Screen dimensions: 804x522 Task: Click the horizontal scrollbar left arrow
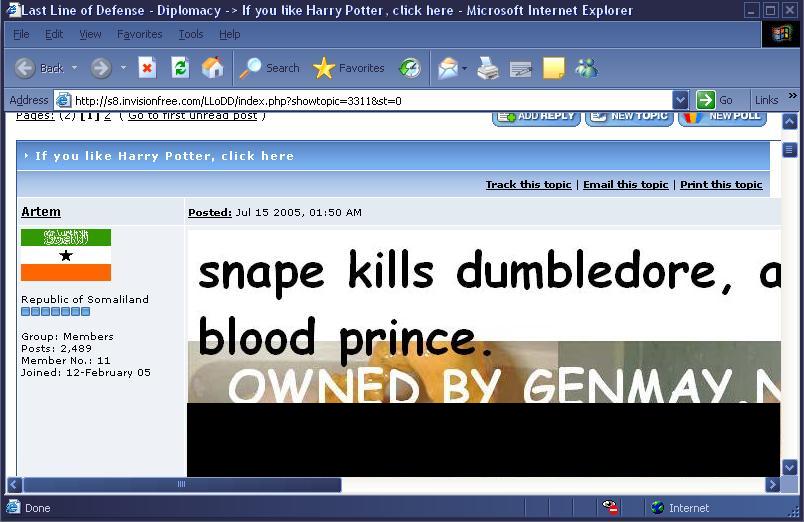(x=15, y=484)
